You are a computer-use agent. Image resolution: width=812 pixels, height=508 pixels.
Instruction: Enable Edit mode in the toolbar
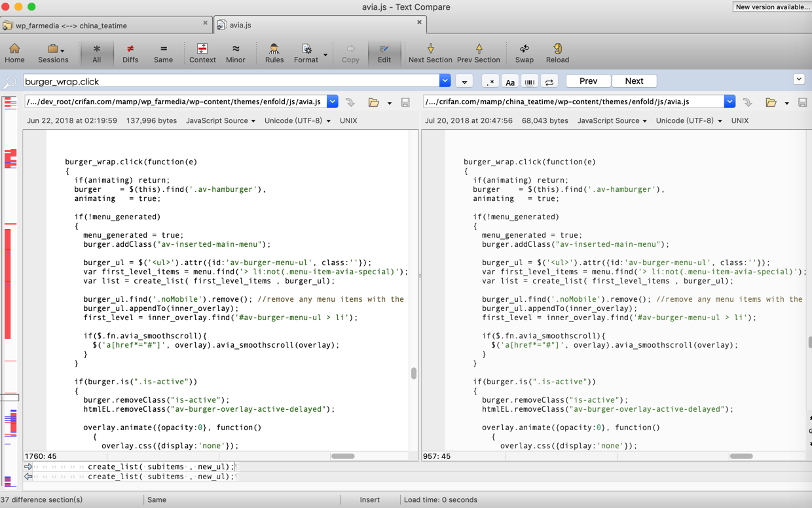click(384, 52)
